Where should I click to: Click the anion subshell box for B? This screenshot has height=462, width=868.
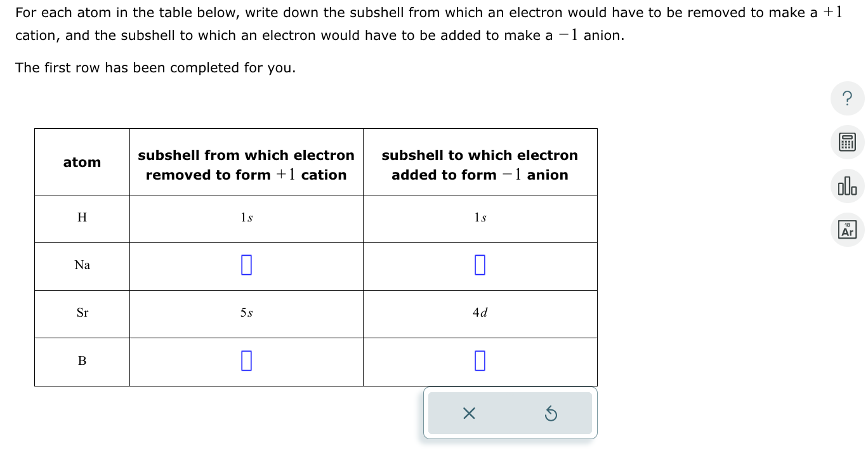(480, 360)
